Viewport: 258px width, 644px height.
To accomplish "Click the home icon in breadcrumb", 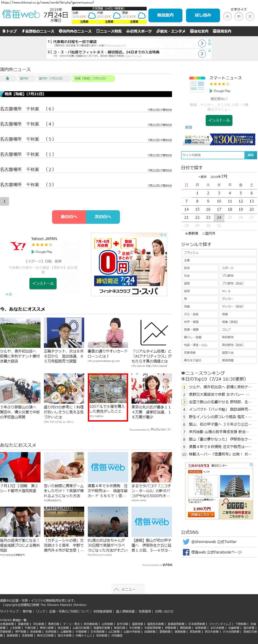I will pyautogui.click(x=7, y=79).
